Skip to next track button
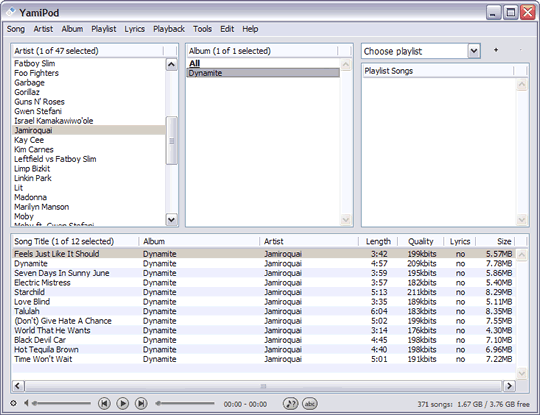Screen dimensions: 540x415 click(141, 403)
